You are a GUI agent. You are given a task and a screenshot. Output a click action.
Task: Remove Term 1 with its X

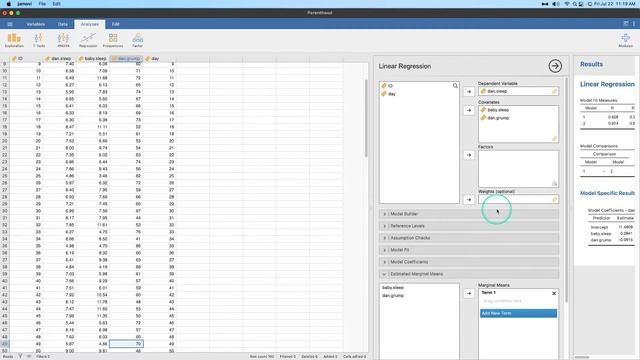(x=554, y=293)
